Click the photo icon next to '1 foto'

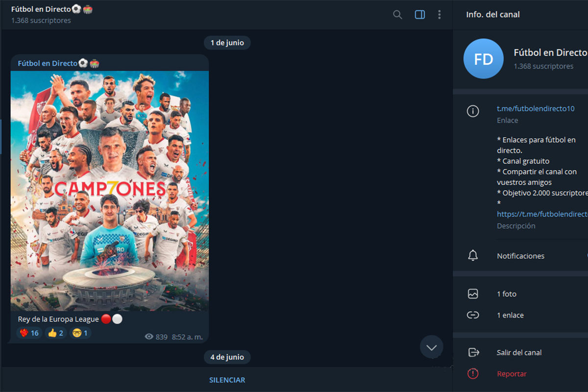[473, 294]
